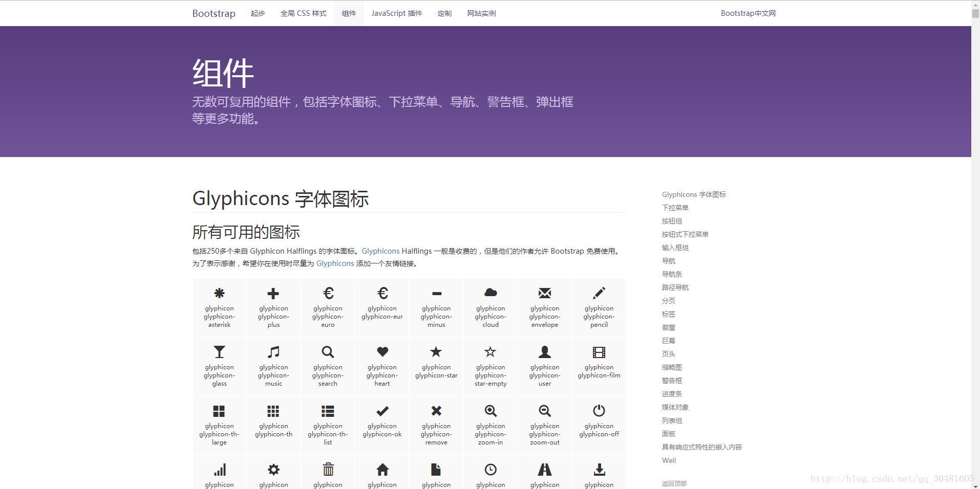Select the power off glyphicon
This screenshot has height=489, width=980.
click(x=599, y=410)
